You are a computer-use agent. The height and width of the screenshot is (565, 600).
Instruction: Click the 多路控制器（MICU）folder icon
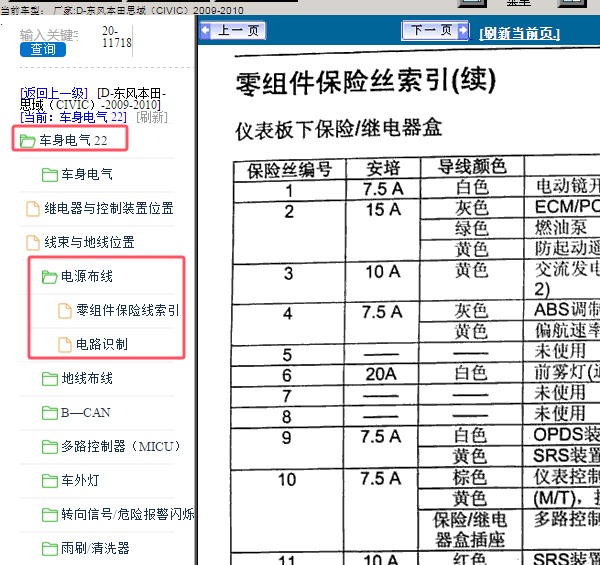(50, 447)
